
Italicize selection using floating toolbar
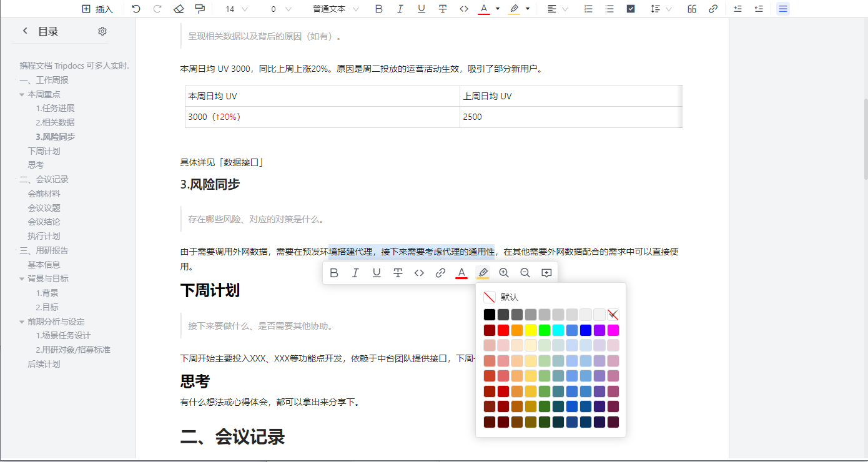[355, 273]
